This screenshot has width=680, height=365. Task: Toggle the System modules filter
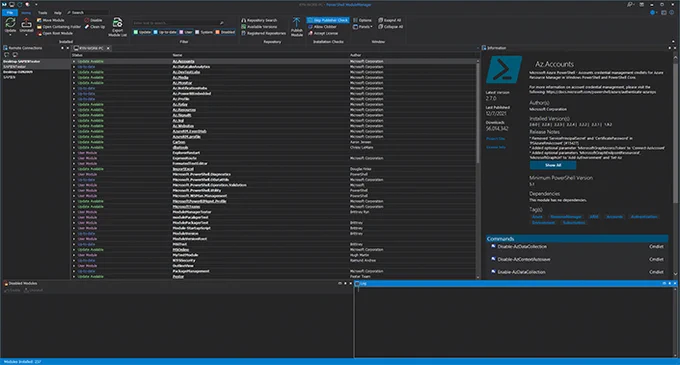tap(204, 32)
